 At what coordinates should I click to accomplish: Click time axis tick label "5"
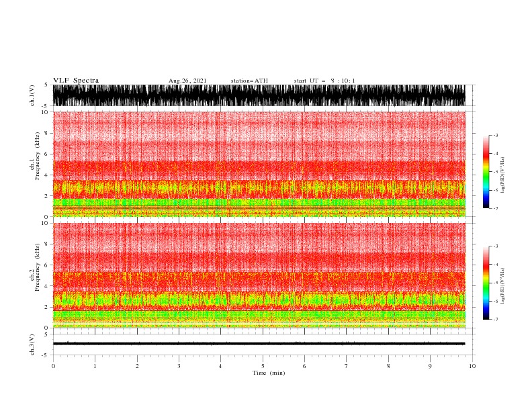tap(263, 366)
